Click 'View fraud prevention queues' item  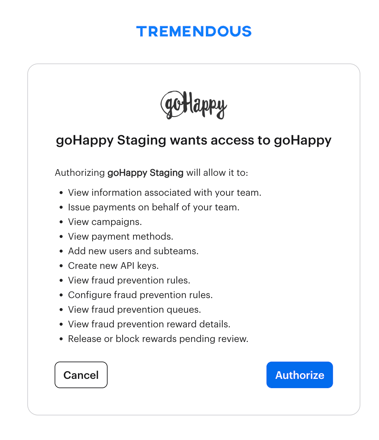click(134, 310)
